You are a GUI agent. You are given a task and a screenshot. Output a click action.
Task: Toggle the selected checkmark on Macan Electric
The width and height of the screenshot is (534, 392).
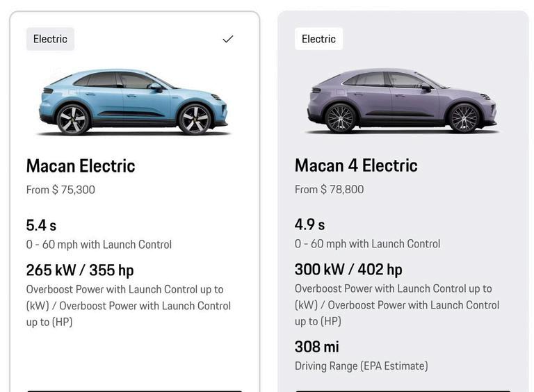click(x=228, y=39)
